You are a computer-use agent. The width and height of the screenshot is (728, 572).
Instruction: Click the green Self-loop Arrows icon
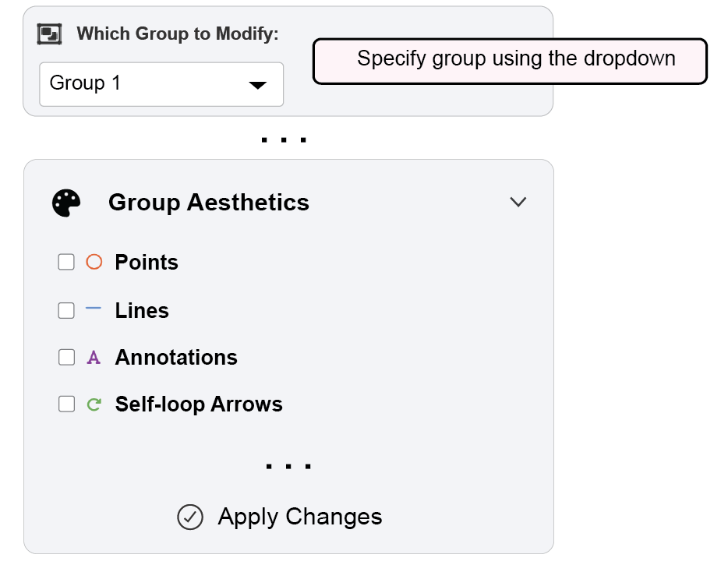pyautogui.click(x=94, y=404)
